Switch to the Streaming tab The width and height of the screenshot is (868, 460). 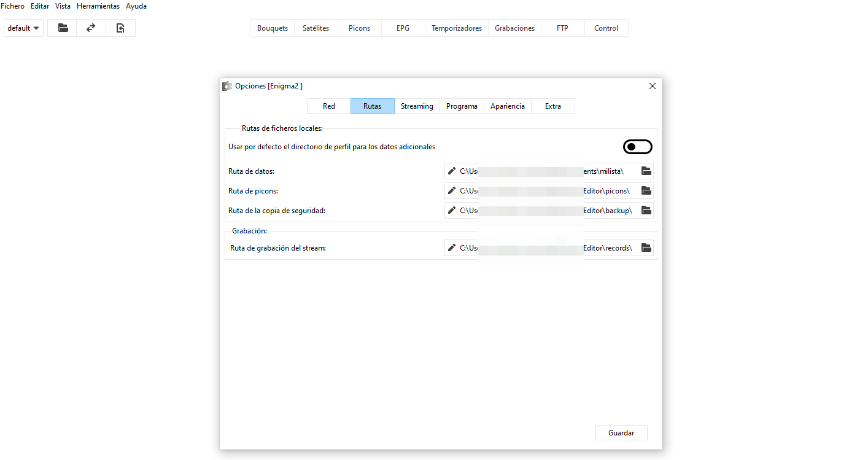[417, 106]
